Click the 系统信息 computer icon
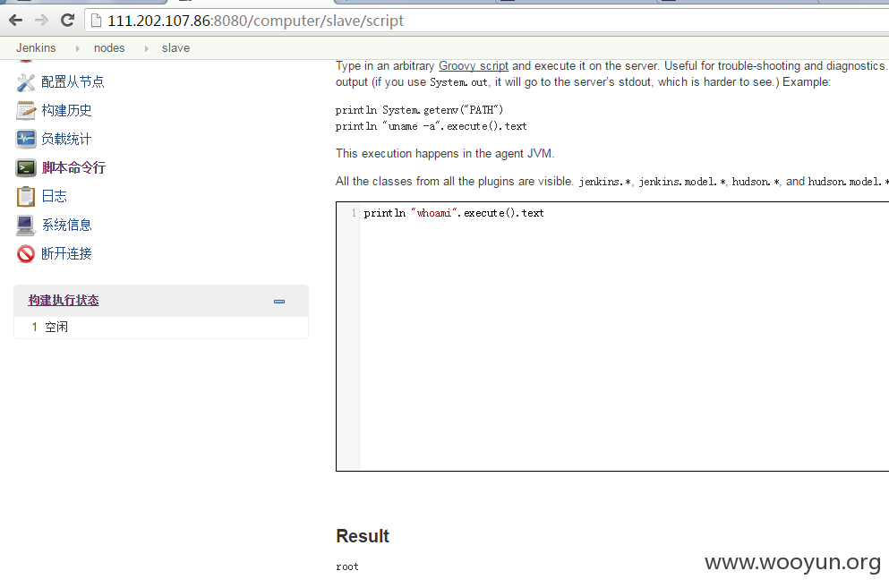This screenshot has height=588, width=889. tap(25, 226)
